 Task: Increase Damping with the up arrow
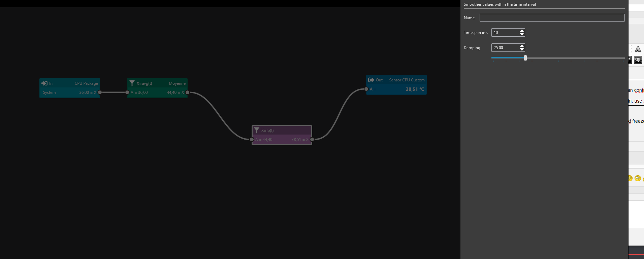pos(522,46)
